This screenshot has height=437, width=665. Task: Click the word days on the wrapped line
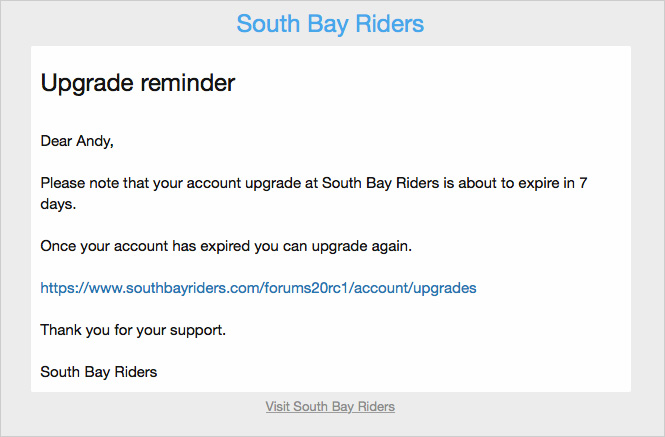click(x=57, y=204)
